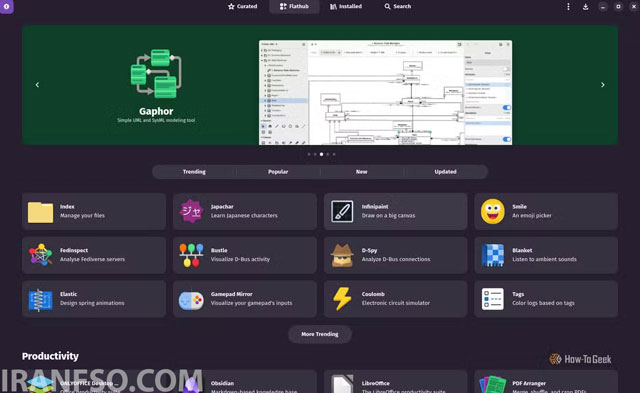Image resolution: width=640 pixels, height=393 pixels.
Task: Open the Gaphor screenshot preview
Action: click(x=385, y=93)
